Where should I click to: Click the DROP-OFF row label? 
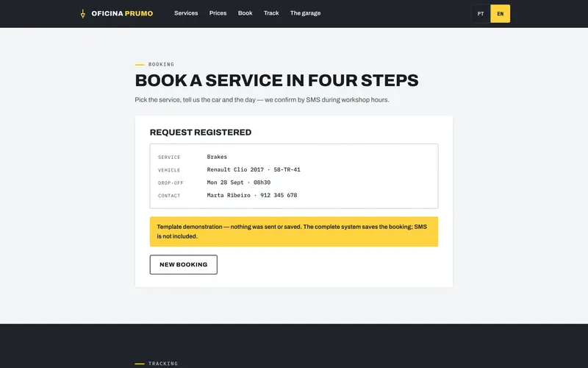(171, 183)
